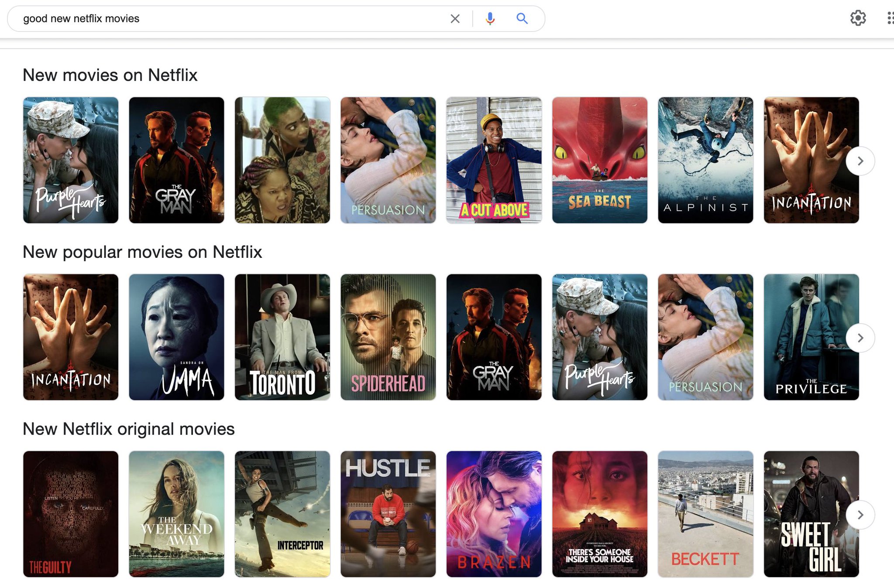
Task: Click the 'New movies on Netflix' heading
Action: point(110,75)
